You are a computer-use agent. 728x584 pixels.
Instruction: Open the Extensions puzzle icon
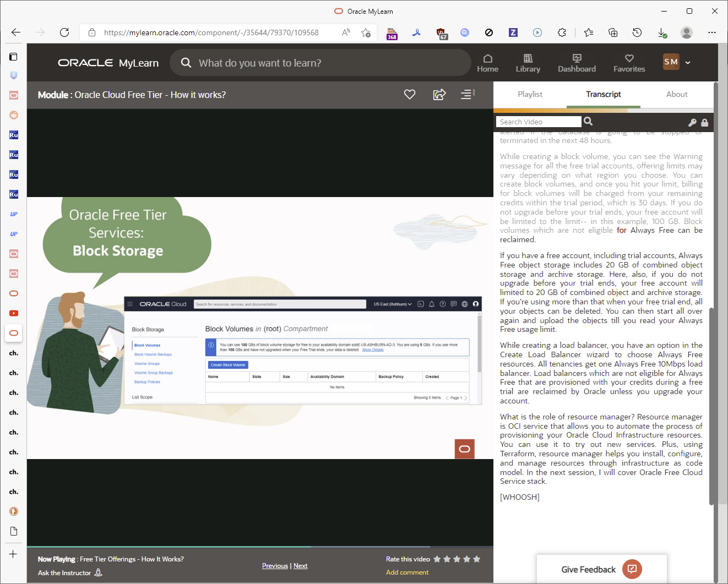tap(562, 32)
